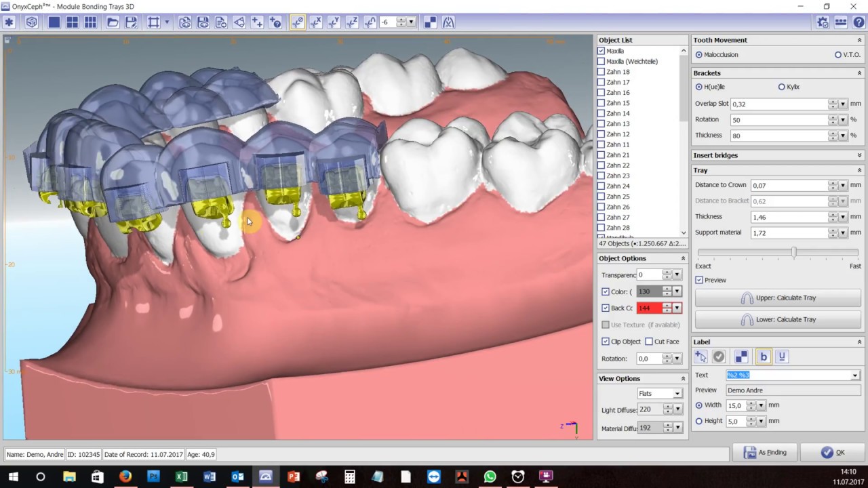Screen dimensions: 868x488
Task: Toggle the Clip Object checkbox
Action: coord(606,342)
